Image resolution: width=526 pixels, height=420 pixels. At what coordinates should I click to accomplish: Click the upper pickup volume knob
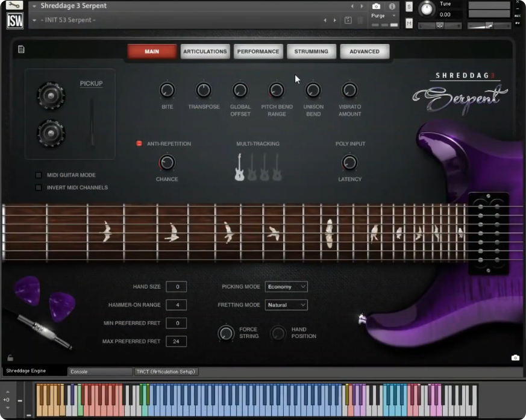[x=51, y=96]
